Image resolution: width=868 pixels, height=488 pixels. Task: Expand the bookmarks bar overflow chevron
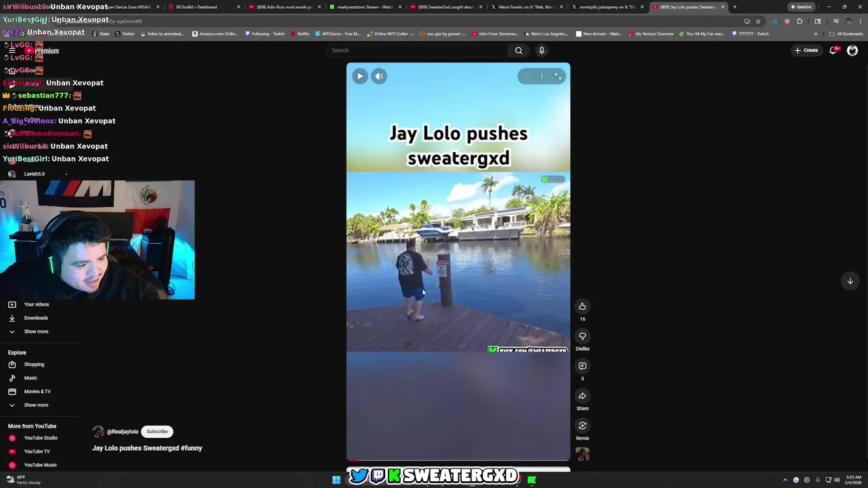(x=816, y=34)
